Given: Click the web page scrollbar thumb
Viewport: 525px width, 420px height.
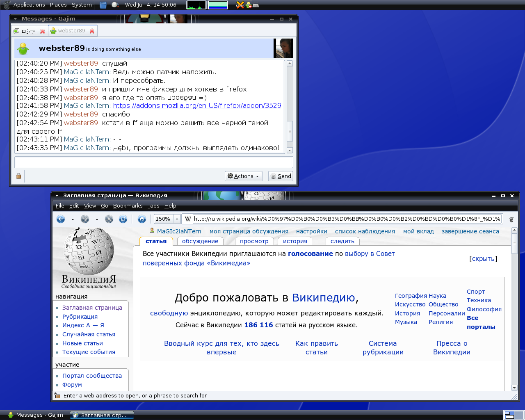Looking at the screenshot, I should [x=515, y=244].
